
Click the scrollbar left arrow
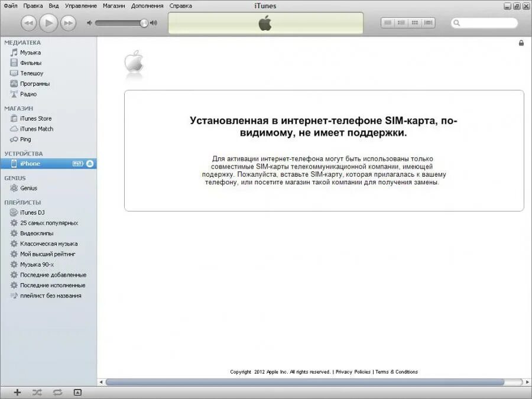pos(100,382)
